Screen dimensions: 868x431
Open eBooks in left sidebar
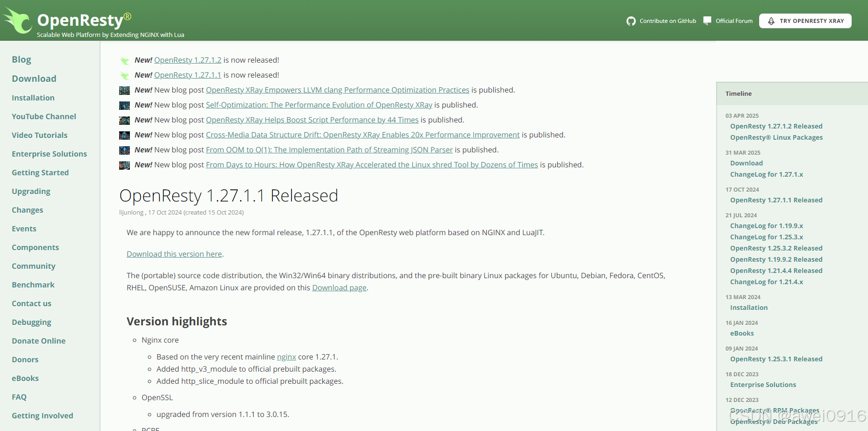click(x=25, y=378)
